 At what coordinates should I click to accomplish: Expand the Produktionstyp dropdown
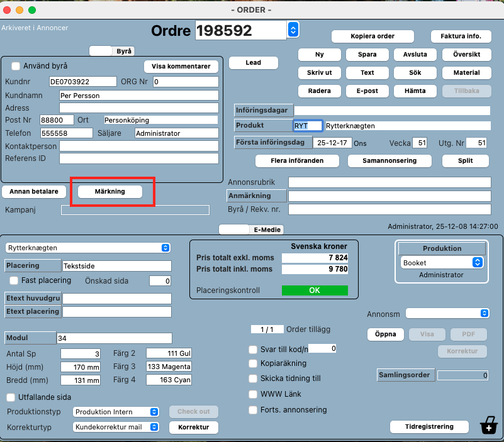click(x=116, y=412)
